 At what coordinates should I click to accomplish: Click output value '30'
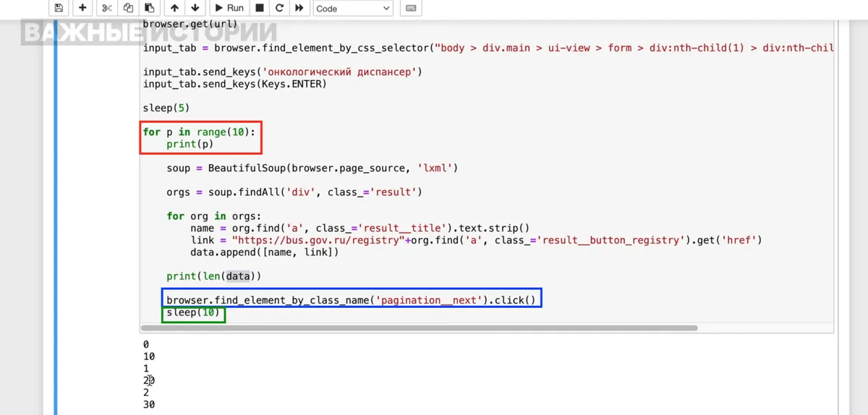point(149,405)
